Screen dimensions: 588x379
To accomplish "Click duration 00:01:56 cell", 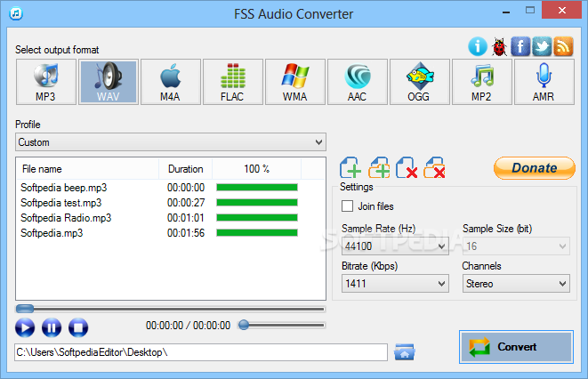I will click(186, 233).
